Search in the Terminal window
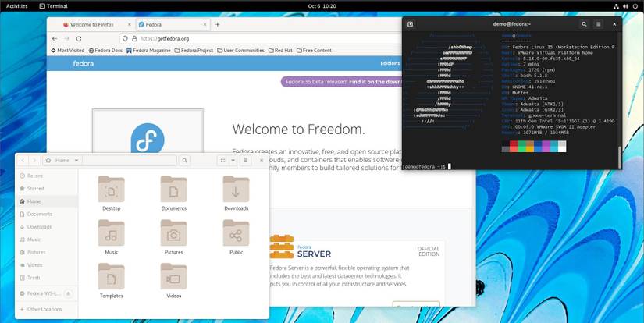The height and width of the screenshot is (323, 644). (584, 24)
